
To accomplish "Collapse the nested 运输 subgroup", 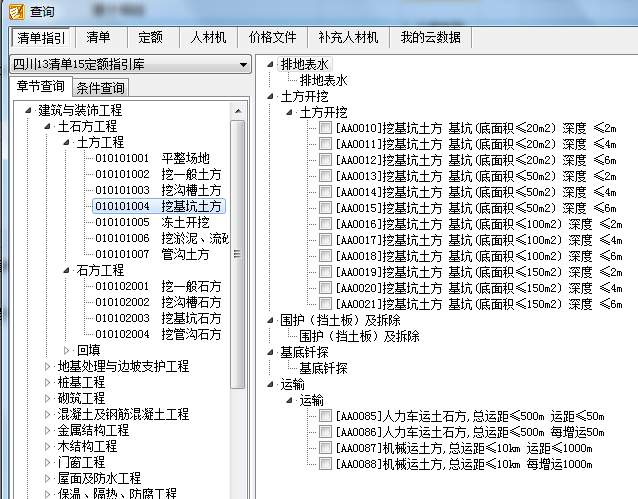I will coord(289,401).
